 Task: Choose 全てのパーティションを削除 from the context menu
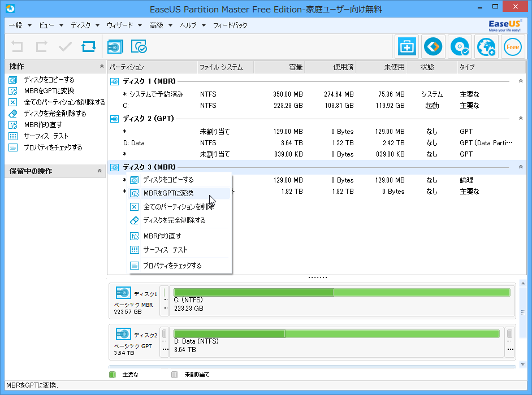tap(179, 206)
